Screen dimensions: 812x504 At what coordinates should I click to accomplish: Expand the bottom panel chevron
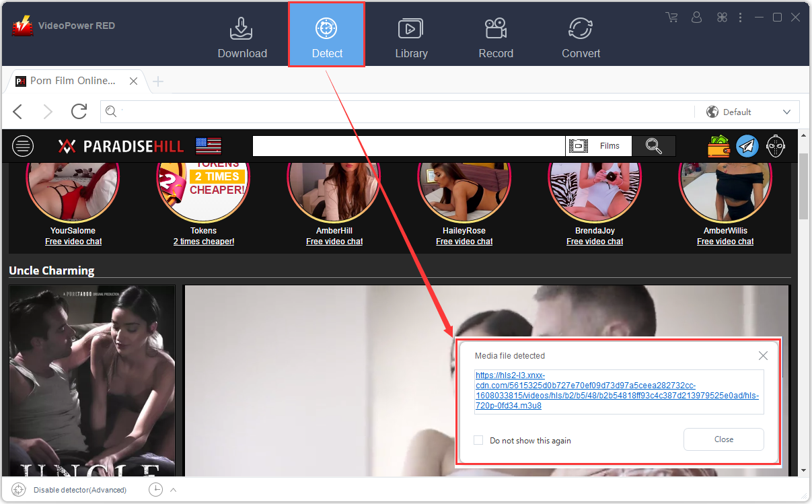pyautogui.click(x=174, y=490)
